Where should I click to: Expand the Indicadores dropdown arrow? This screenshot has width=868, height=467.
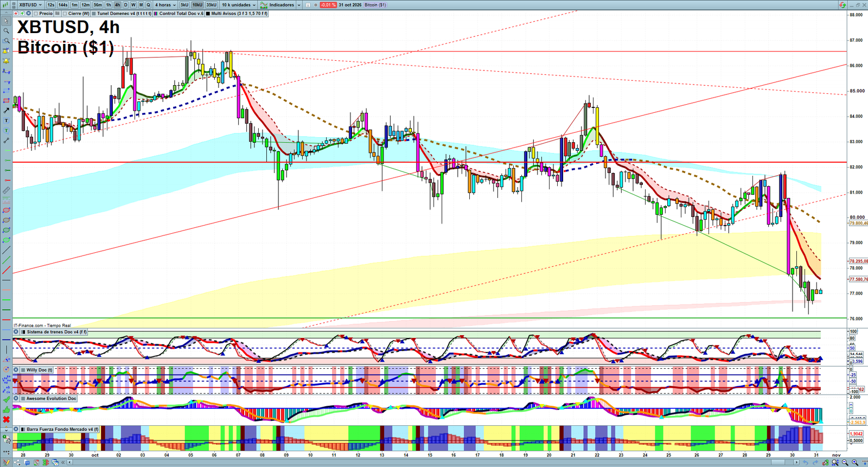tap(299, 5)
